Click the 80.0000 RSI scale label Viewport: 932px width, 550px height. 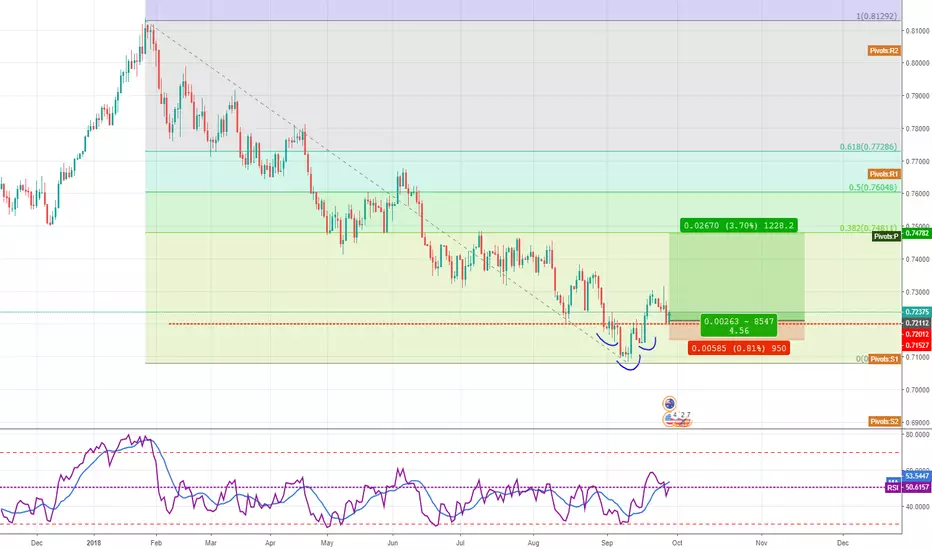point(917,435)
